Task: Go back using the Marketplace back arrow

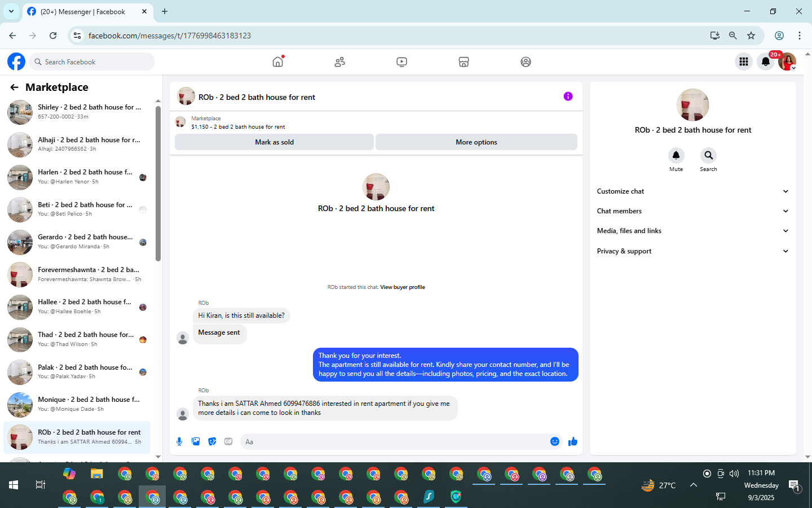Action: (14, 87)
